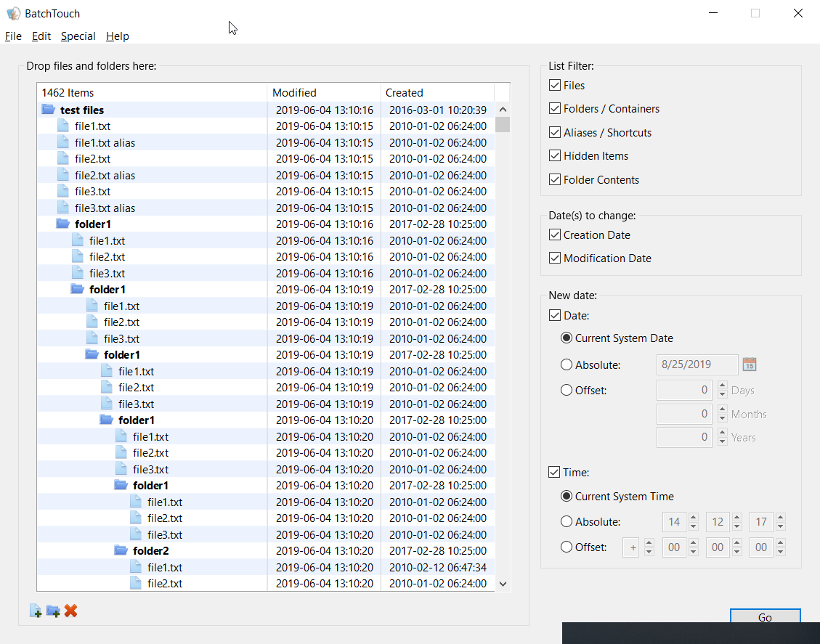Click the folder2 folder icon
The width and height of the screenshot is (820, 644).
[121, 551]
